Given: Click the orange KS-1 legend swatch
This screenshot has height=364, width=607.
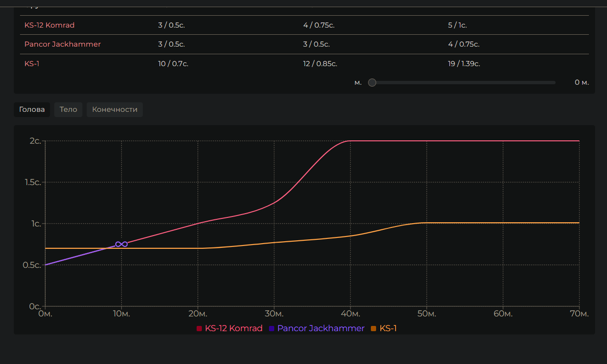Looking at the screenshot, I should pyautogui.click(x=373, y=328).
